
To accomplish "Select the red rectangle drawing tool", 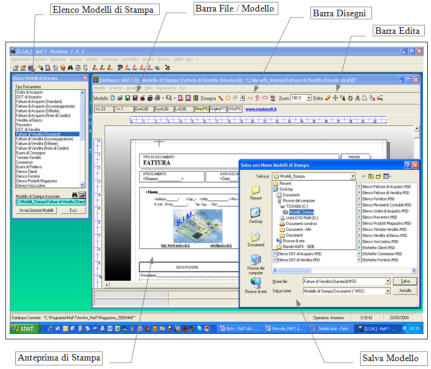I will (265, 98).
